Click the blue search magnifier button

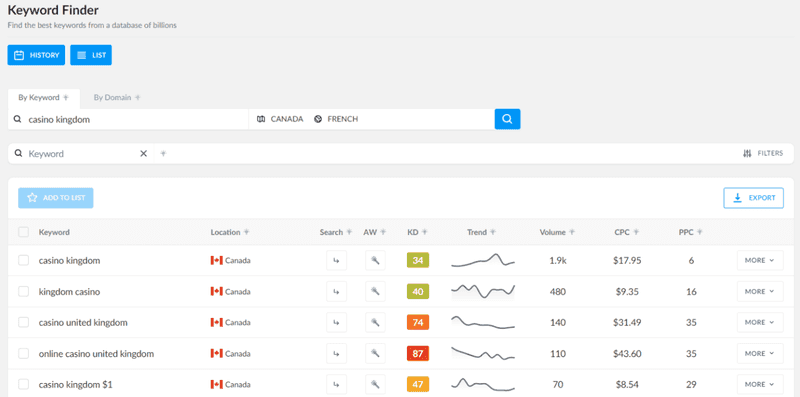(507, 119)
